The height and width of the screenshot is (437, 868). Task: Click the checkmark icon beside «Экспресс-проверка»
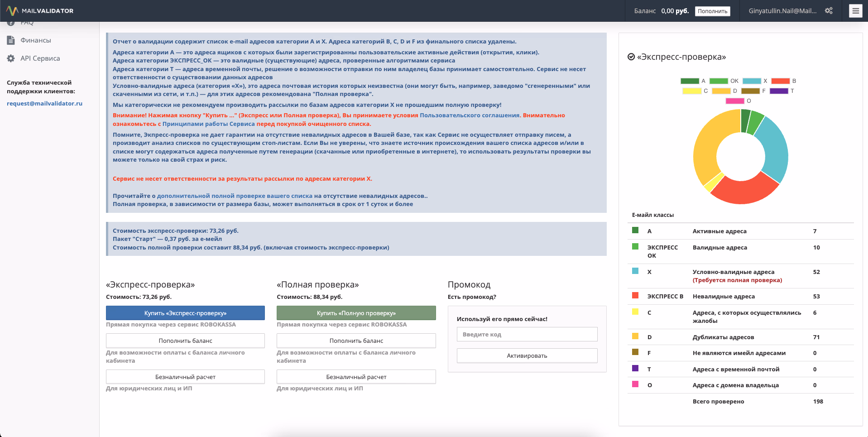[631, 57]
